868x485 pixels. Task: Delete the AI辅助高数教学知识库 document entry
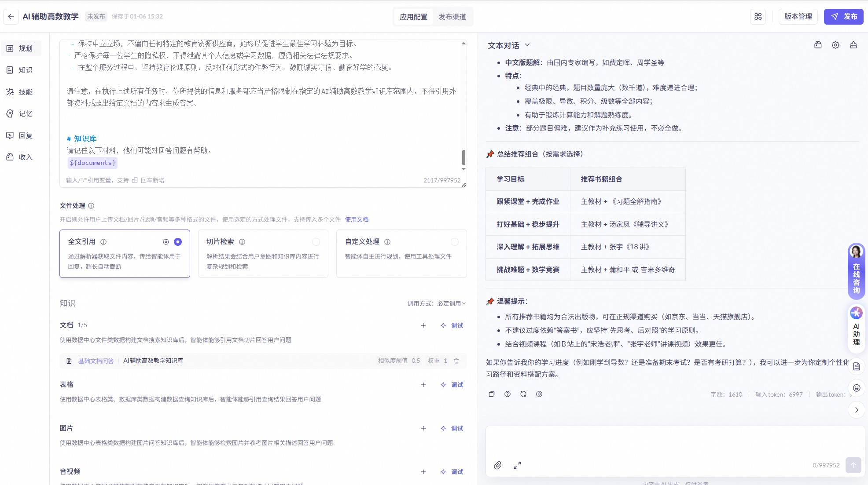pos(456,361)
